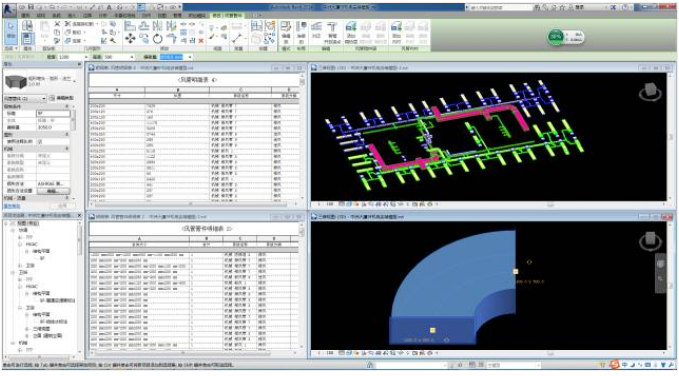Click the Aligned Dimension measure icon
The height and width of the screenshot is (376, 679).
(x=236, y=39)
